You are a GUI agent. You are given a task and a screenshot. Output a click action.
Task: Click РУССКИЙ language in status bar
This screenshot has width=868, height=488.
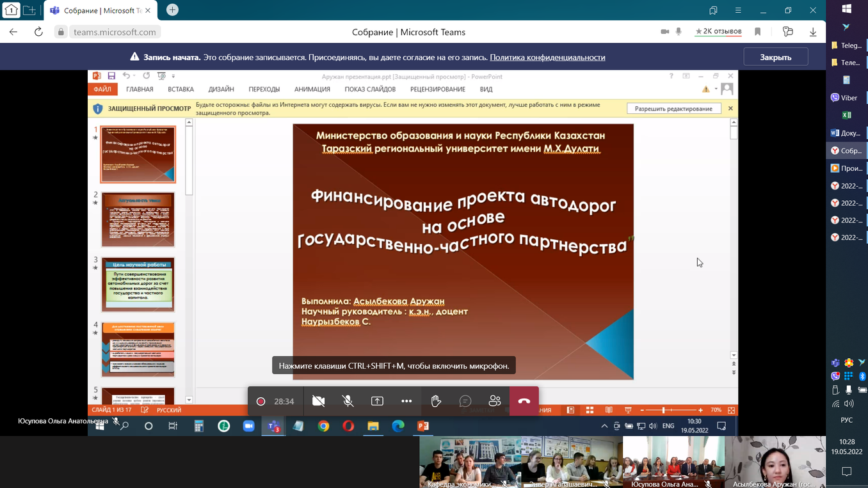click(x=169, y=410)
